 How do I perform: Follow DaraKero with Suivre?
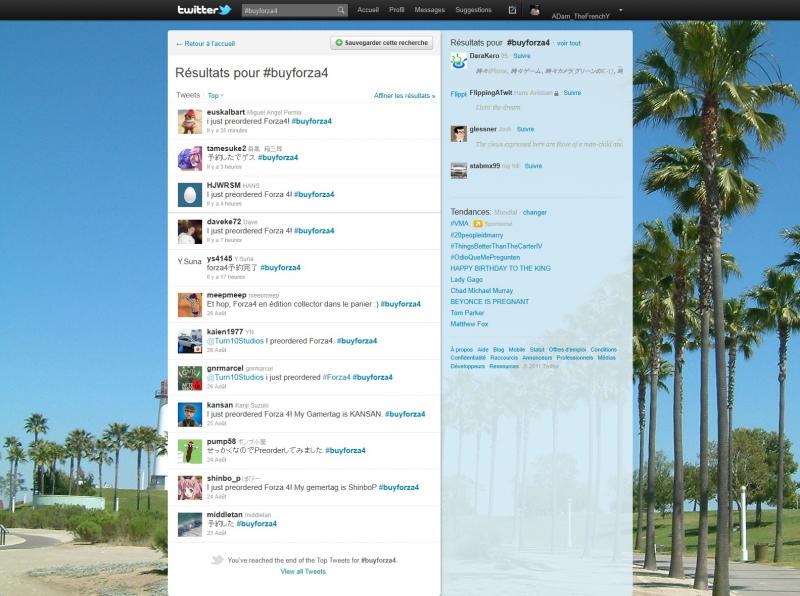(x=521, y=56)
